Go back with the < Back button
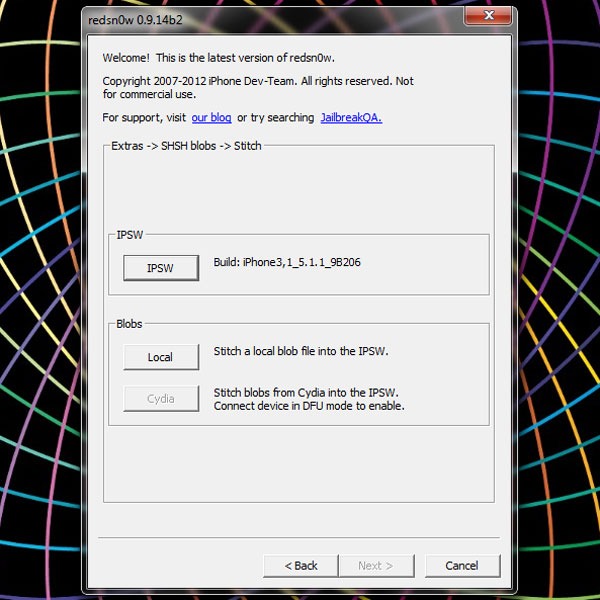This screenshot has width=600, height=600. coord(301,566)
